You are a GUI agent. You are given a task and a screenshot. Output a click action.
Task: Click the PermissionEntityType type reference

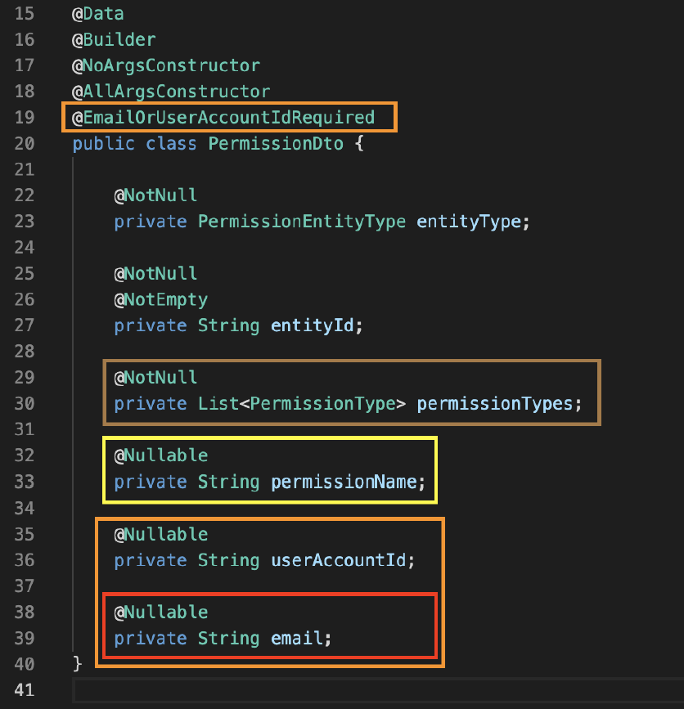pyautogui.click(x=302, y=222)
